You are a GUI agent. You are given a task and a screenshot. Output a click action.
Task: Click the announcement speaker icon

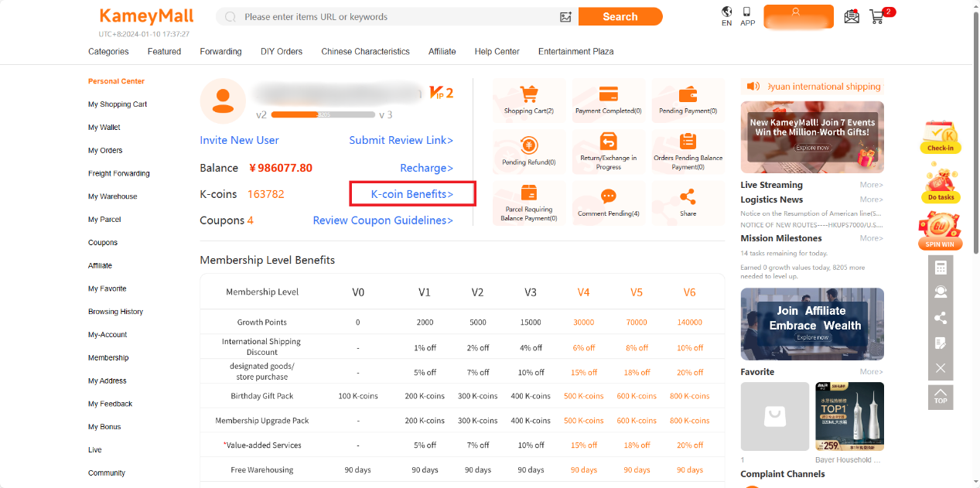(x=753, y=86)
